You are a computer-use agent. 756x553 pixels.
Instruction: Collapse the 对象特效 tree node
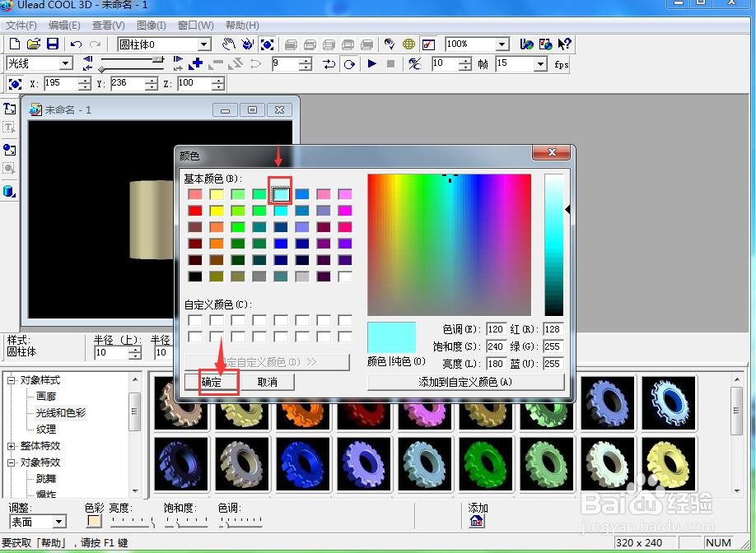tap(11, 462)
